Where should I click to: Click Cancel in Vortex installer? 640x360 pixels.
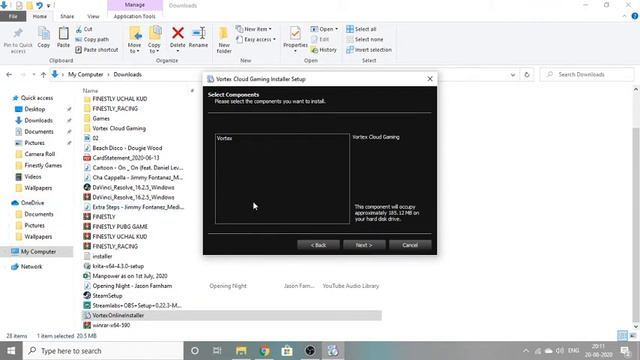(x=410, y=245)
